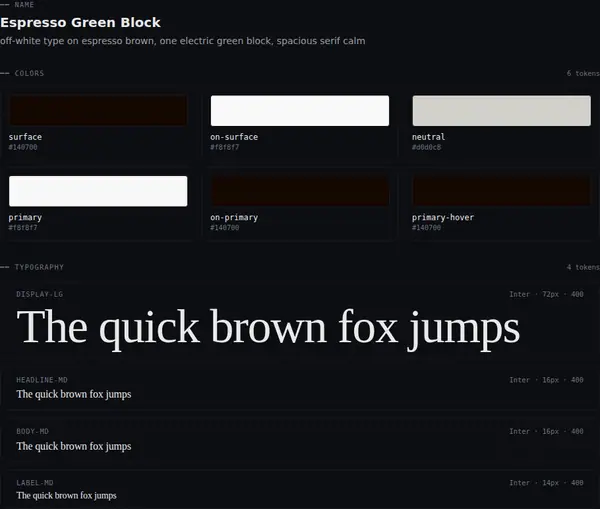
Task: Click the 'surface' token name
Action: pos(25,137)
